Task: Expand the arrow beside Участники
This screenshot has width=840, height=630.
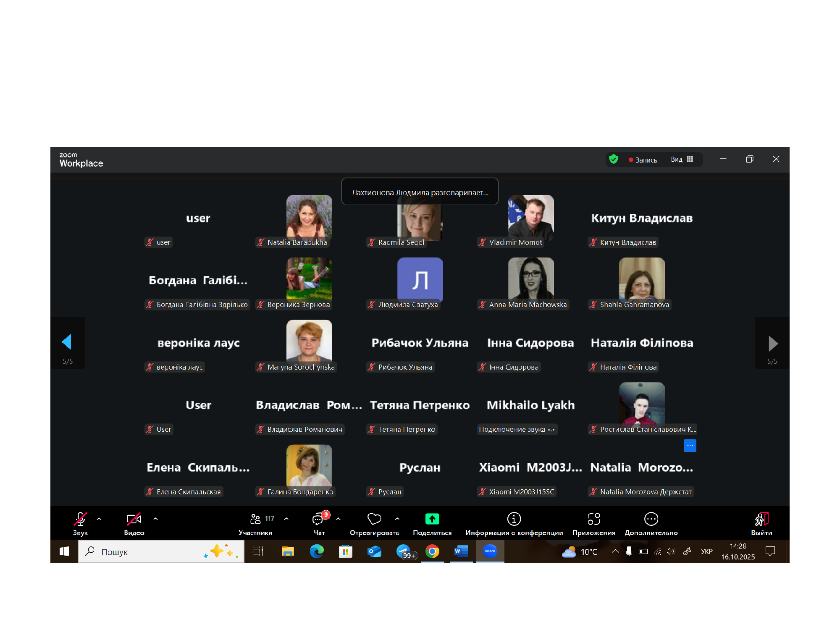Action: 286,519
